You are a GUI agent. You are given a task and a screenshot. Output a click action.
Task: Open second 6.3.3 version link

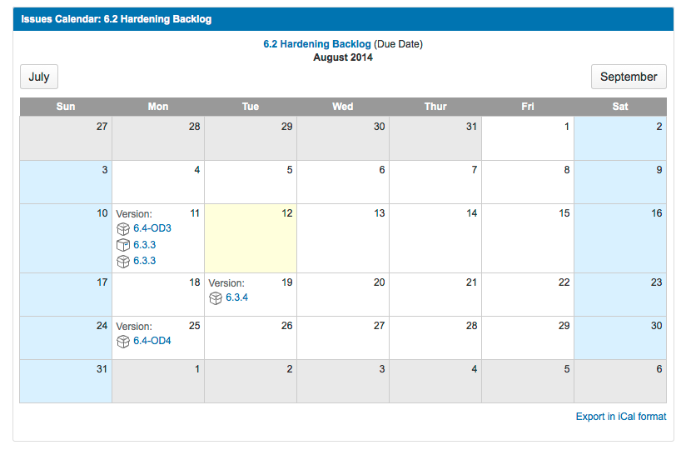tap(144, 261)
